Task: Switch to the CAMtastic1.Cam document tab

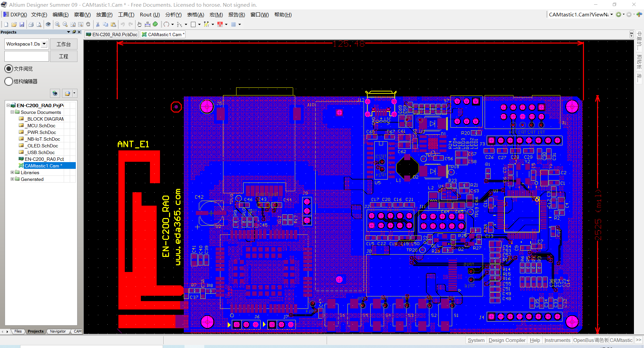Action: [163, 34]
